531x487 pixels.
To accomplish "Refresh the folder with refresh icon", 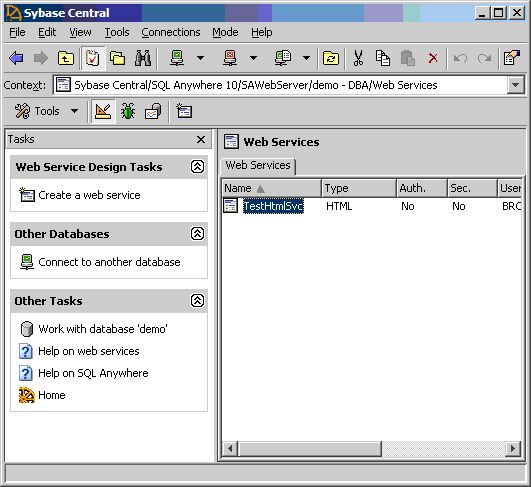I will (x=331, y=58).
